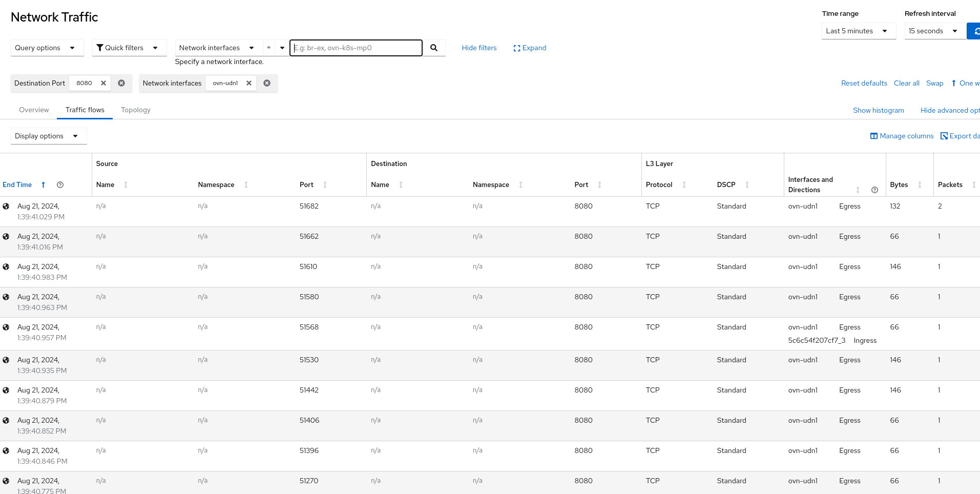
Task: Change the 15 seconds refresh interval
Action: (x=933, y=31)
